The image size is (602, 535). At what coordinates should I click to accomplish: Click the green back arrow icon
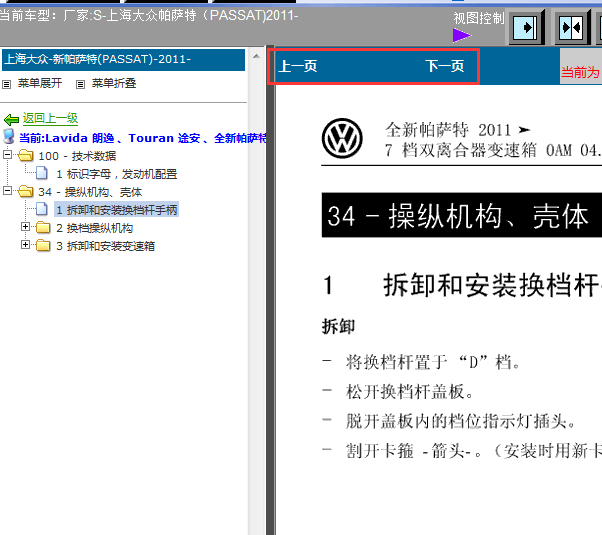click(12, 120)
